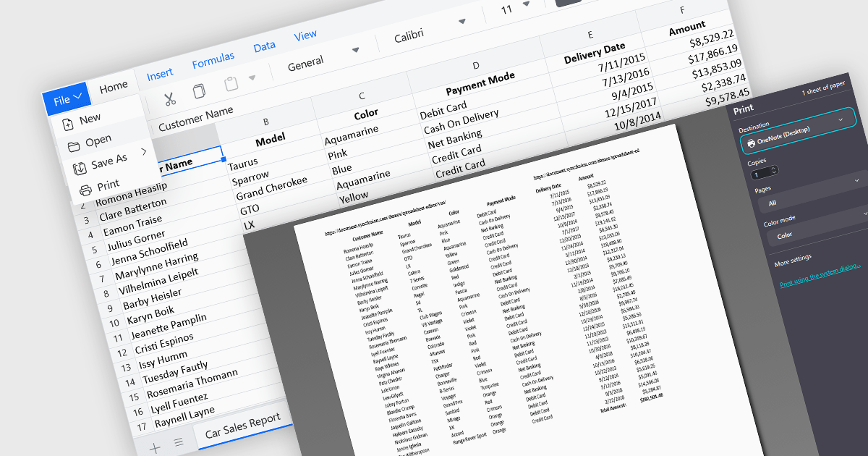This screenshot has height=456, width=868.
Task: Open the sheet list hamburger icon
Action: 179,442
